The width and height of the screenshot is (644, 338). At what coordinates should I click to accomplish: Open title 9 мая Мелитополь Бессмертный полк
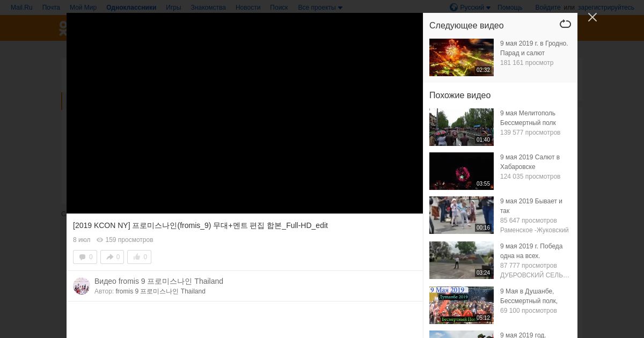click(x=528, y=118)
